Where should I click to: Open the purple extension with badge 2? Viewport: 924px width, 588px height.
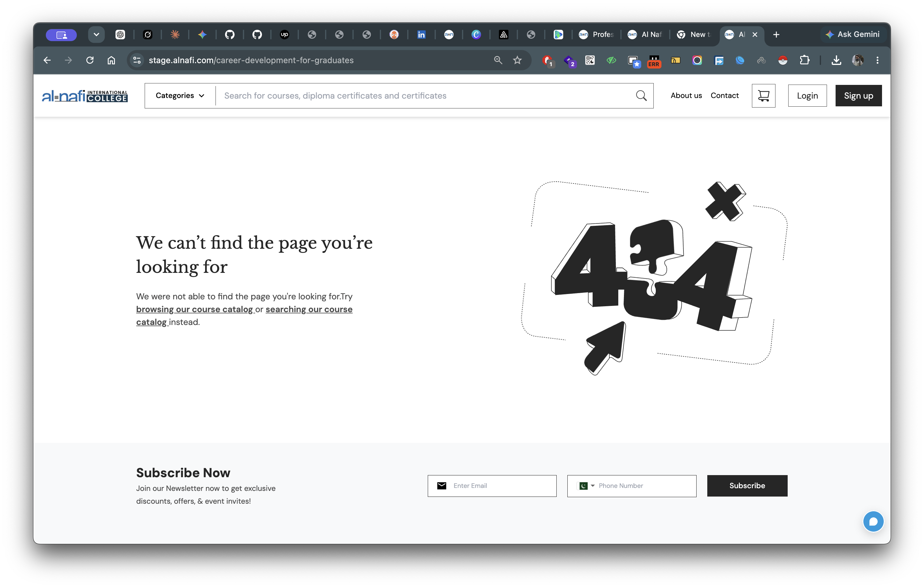point(569,61)
